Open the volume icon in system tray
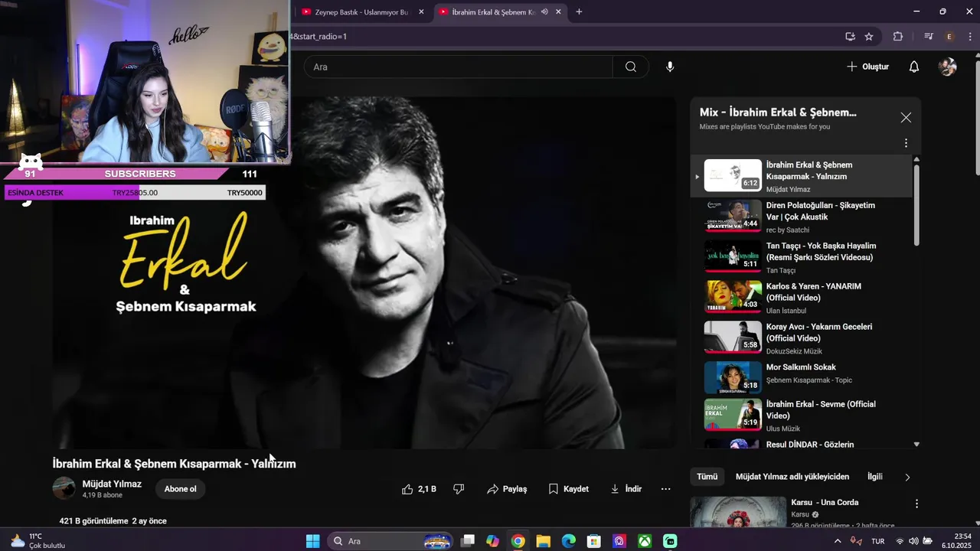Image resolution: width=980 pixels, height=551 pixels. pos(913,541)
